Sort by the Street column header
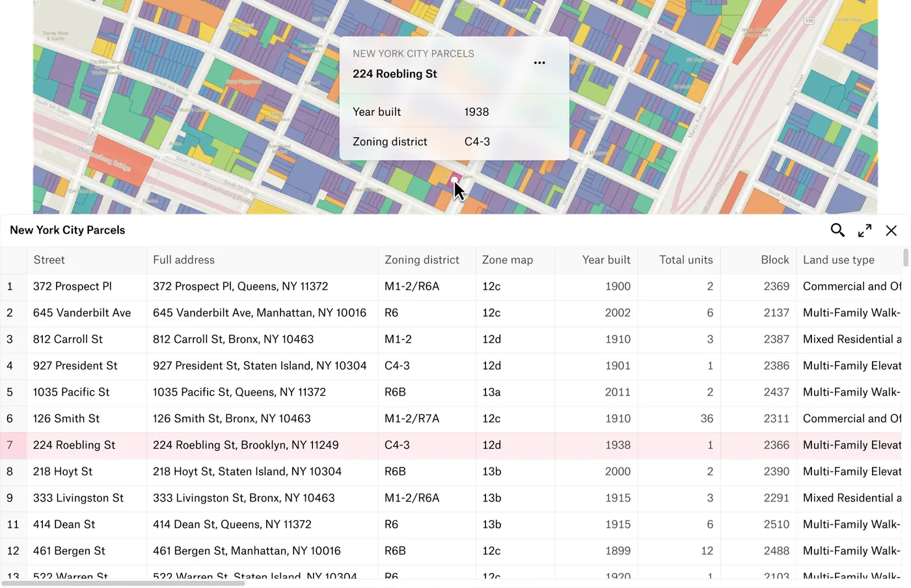The height and width of the screenshot is (588, 911). click(x=87, y=260)
